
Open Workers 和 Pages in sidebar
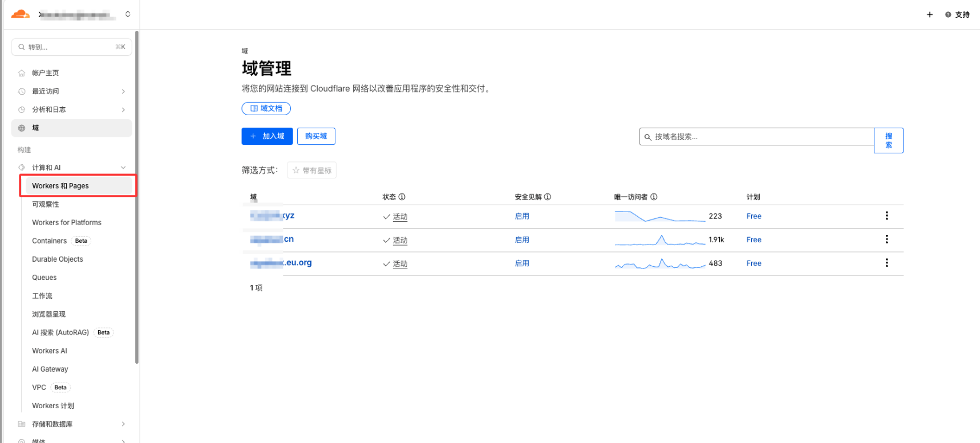[x=60, y=186]
